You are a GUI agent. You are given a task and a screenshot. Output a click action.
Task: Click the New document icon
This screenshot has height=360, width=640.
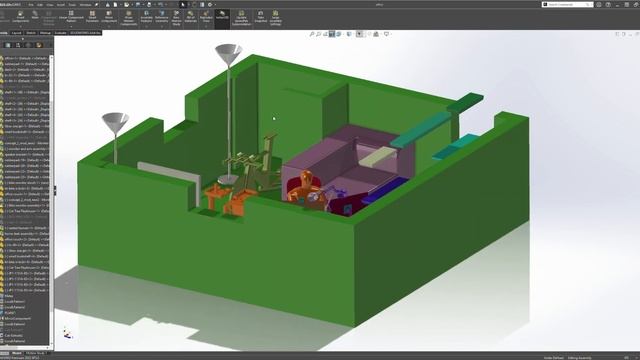(116, 4)
